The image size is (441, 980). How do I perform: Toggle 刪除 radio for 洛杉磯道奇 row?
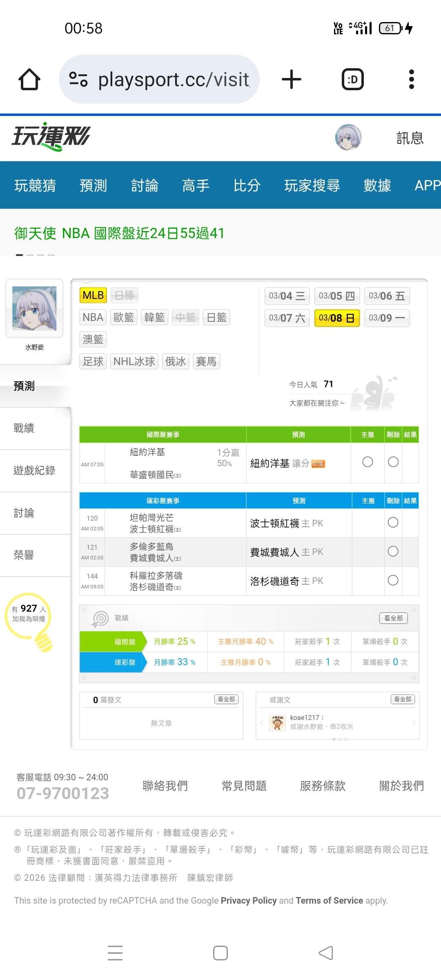[x=393, y=580]
